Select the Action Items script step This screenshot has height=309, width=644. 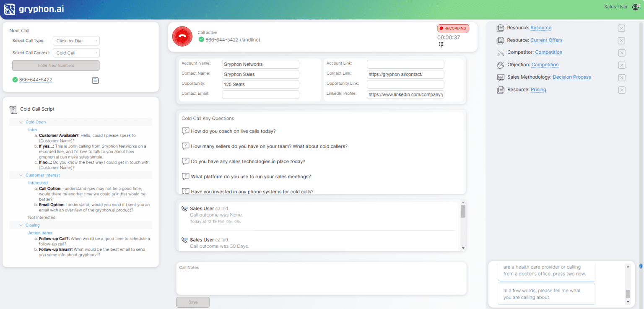(x=40, y=233)
